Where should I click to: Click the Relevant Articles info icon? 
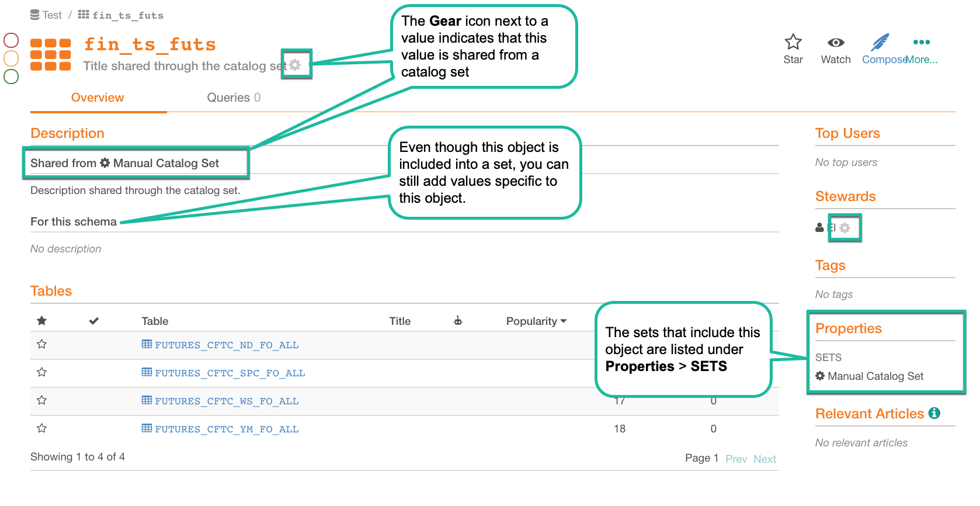click(x=934, y=413)
